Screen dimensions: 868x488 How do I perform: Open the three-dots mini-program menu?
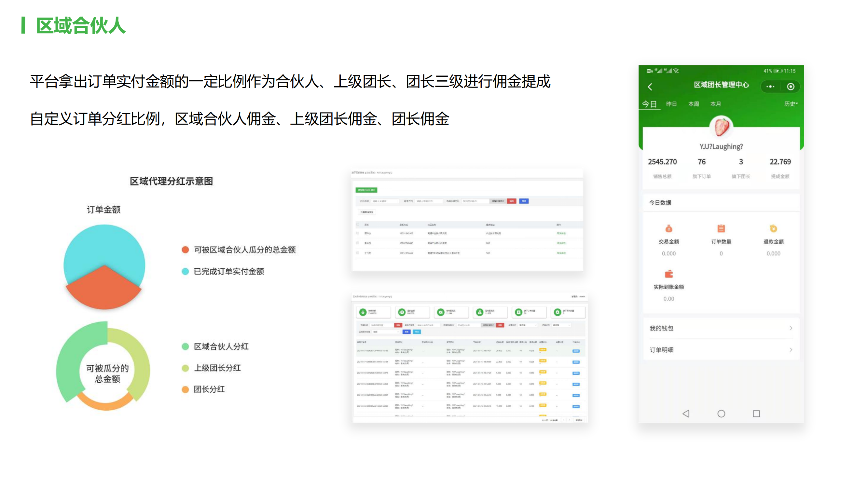click(770, 87)
